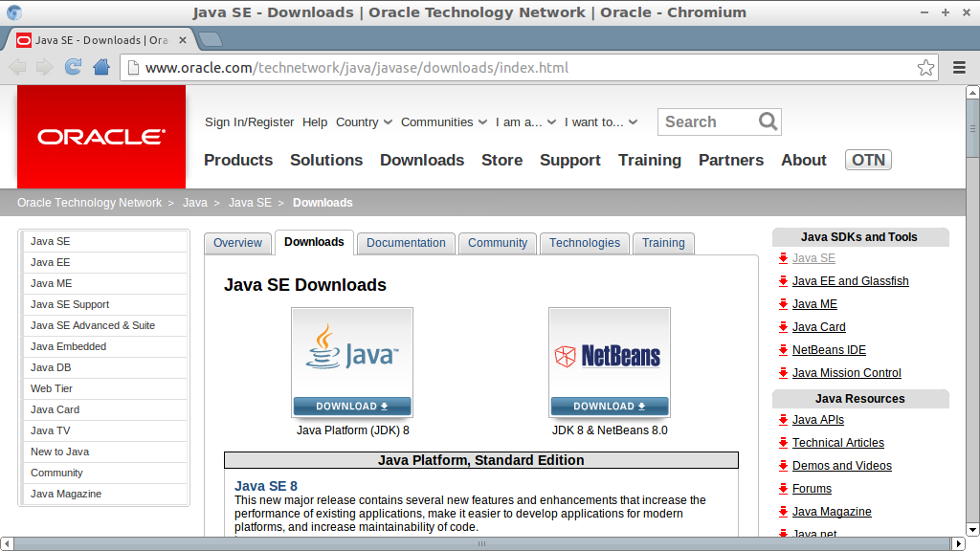The height and width of the screenshot is (551, 980).
Task: Click the download icon next to Java APIs
Action: click(x=782, y=420)
